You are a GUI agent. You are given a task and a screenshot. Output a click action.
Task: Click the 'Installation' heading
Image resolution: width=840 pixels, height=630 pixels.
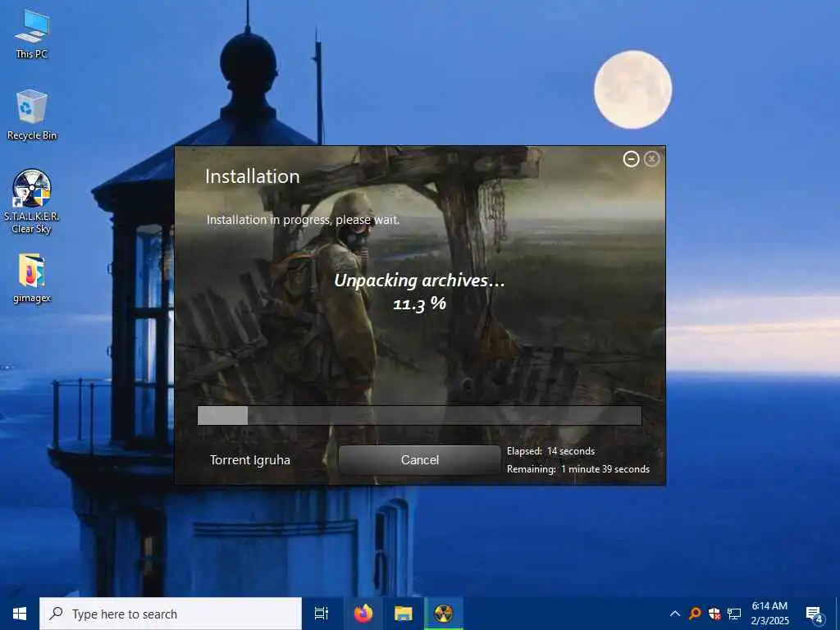click(x=253, y=176)
